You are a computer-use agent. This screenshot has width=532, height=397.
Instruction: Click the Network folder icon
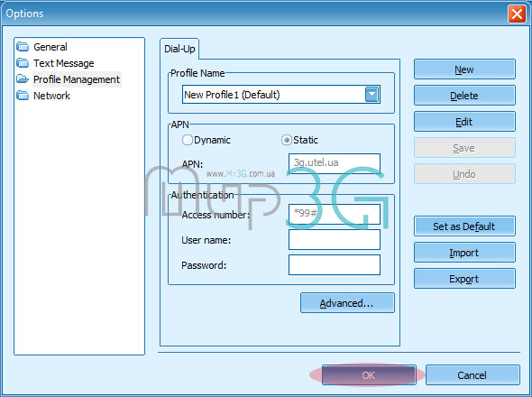pyautogui.click(x=23, y=96)
